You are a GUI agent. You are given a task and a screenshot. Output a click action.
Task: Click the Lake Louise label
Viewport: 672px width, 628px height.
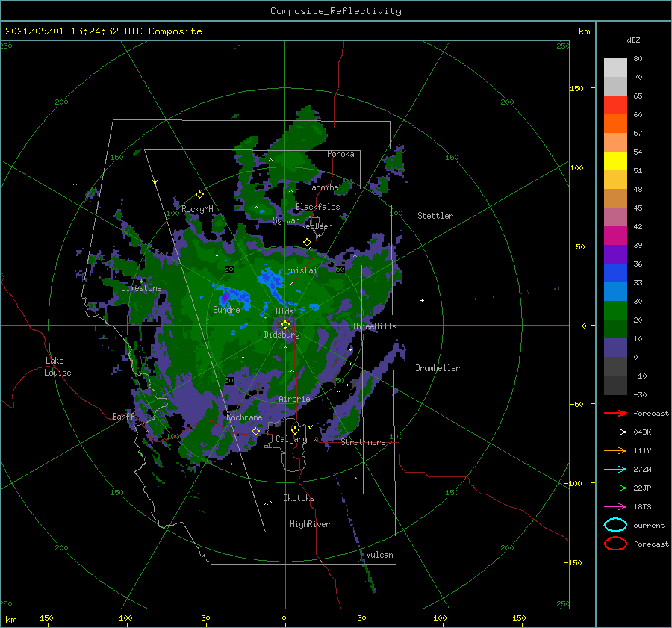coord(57,367)
